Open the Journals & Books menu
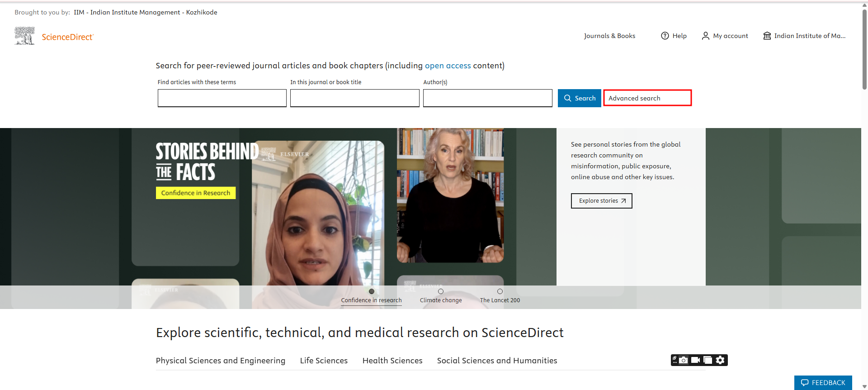Image resolution: width=868 pixels, height=390 pixels. [609, 36]
